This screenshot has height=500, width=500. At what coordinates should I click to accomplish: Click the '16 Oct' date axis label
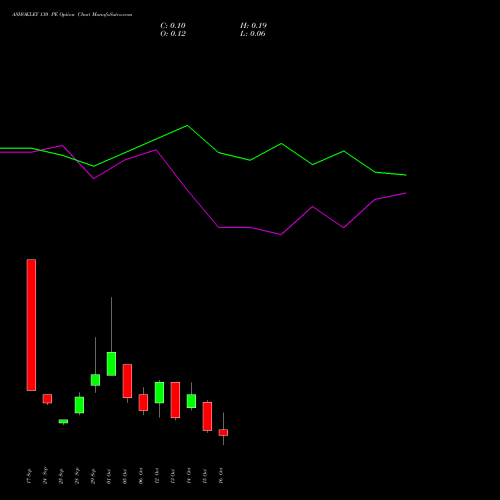tap(221, 476)
